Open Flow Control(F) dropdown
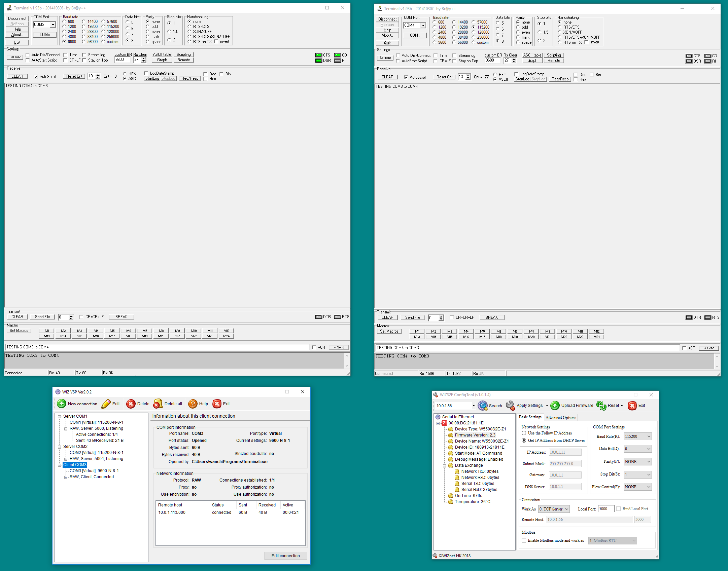The width and height of the screenshot is (728, 571). click(x=637, y=487)
